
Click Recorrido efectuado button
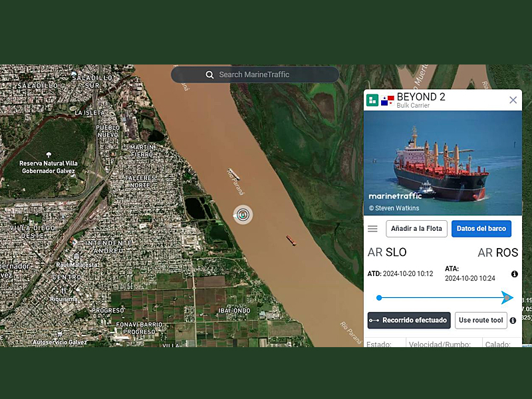point(409,321)
